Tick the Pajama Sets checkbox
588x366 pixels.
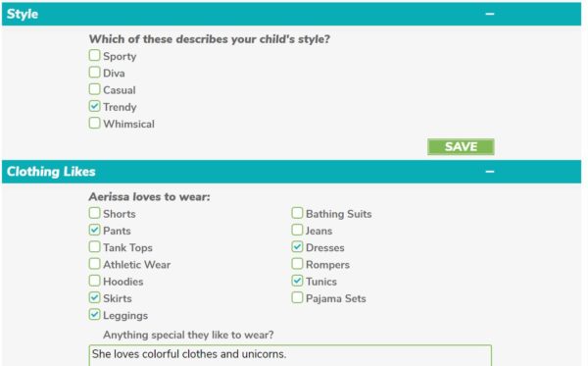click(297, 297)
